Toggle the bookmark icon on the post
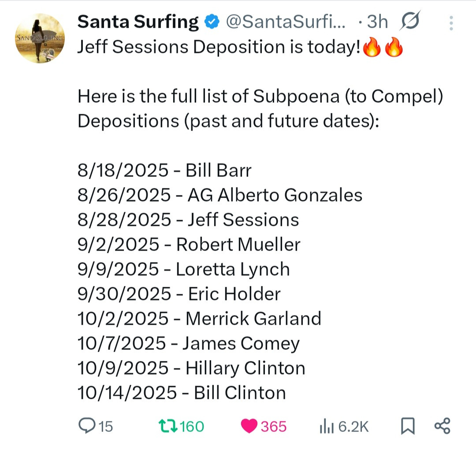This screenshot has height=450, width=476. (x=408, y=426)
